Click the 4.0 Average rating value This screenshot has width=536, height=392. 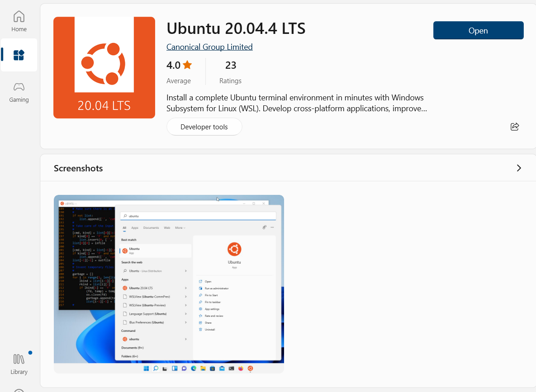click(x=173, y=66)
